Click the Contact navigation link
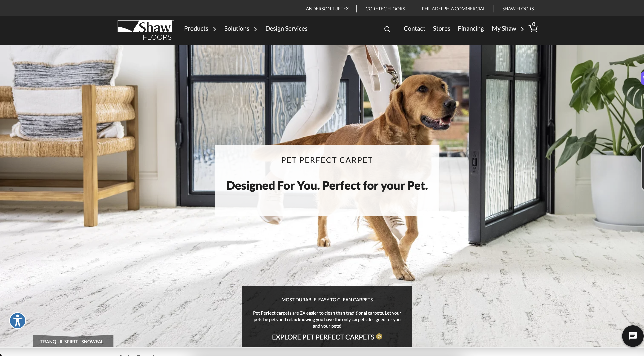 click(414, 28)
